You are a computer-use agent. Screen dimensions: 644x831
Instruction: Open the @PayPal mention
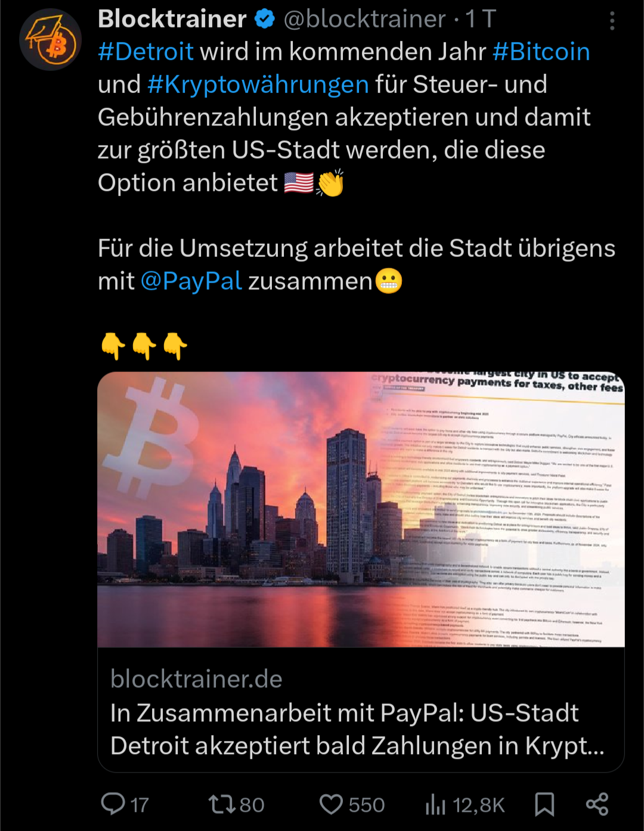click(x=191, y=281)
